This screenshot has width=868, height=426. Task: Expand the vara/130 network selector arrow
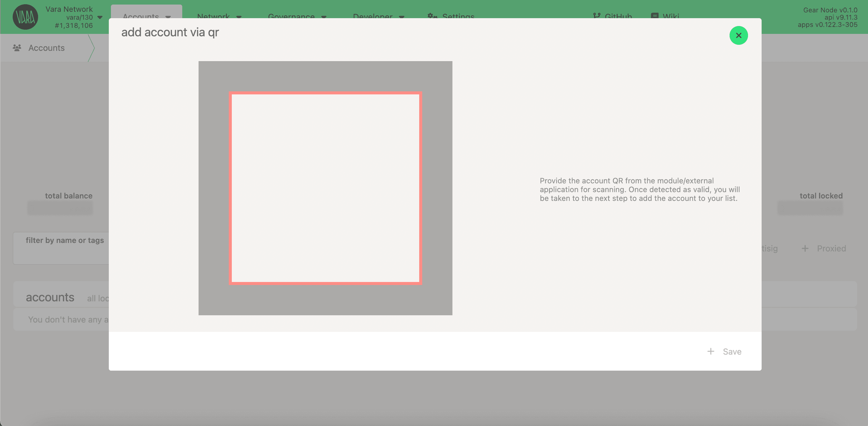[x=100, y=17]
